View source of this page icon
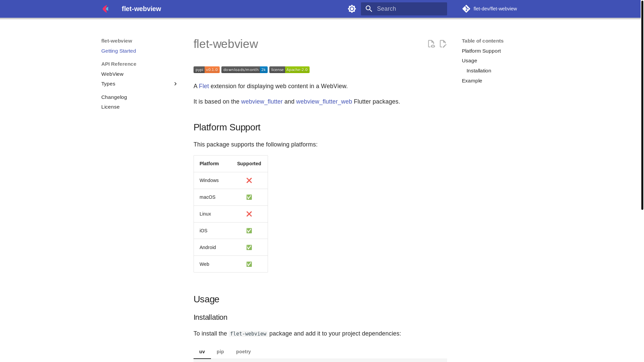 [431, 44]
